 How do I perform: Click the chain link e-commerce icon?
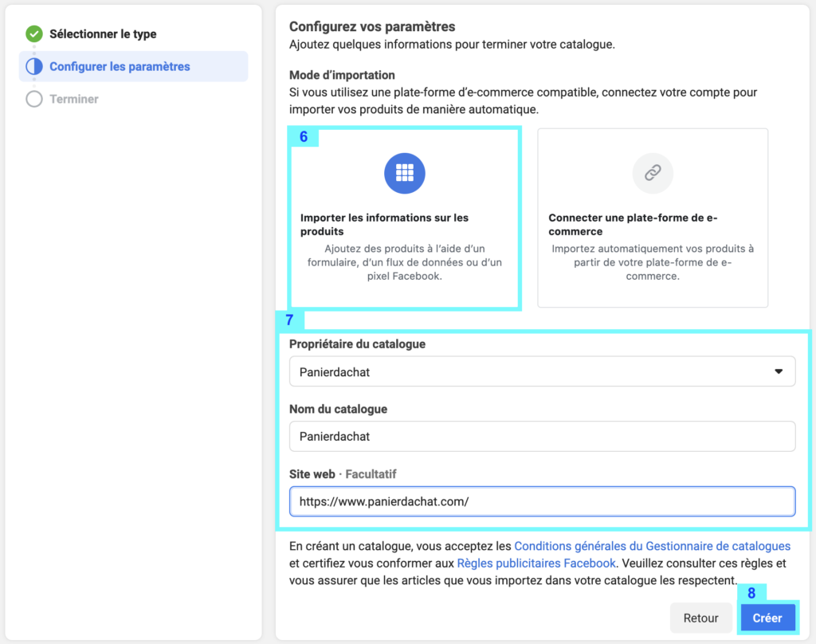click(x=653, y=173)
